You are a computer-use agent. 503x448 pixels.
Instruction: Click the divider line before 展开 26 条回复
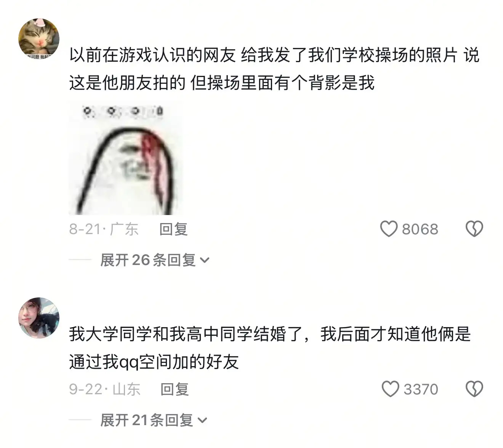click(x=80, y=260)
